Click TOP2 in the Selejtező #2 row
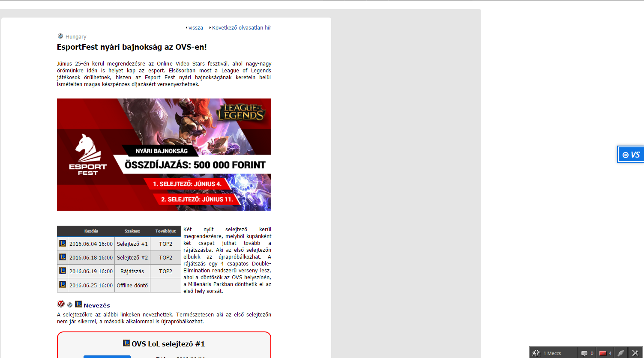Screen dimensions: 644x358 point(166,257)
